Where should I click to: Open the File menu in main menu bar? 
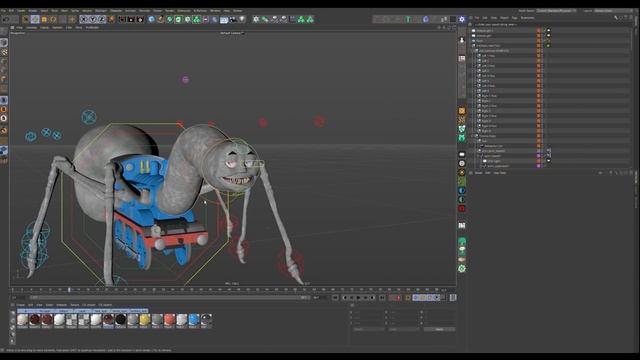click(x=3, y=11)
